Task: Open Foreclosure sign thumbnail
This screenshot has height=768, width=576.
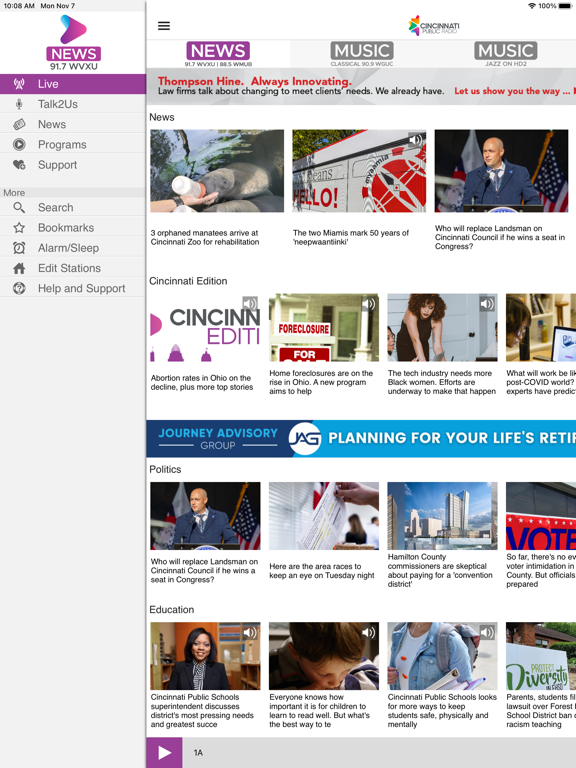Action: click(x=324, y=328)
